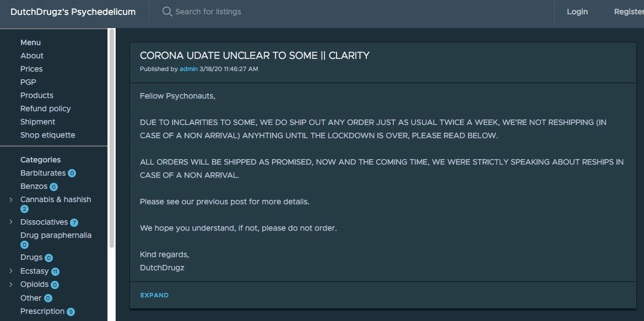Click the DutchDrugz's Psychedelicum site title
The height and width of the screenshot is (321, 644).
(73, 12)
